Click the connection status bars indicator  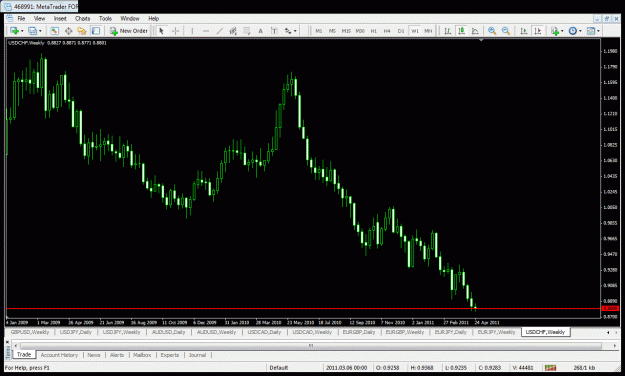551,367
